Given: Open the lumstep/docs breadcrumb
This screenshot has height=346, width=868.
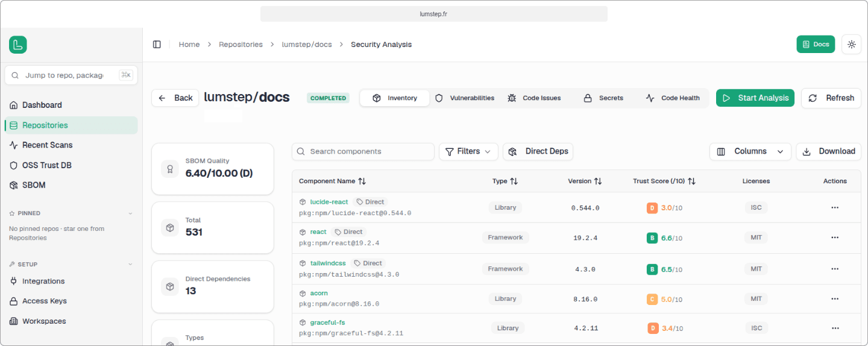Looking at the screenshot, I should tap(307, 45).
